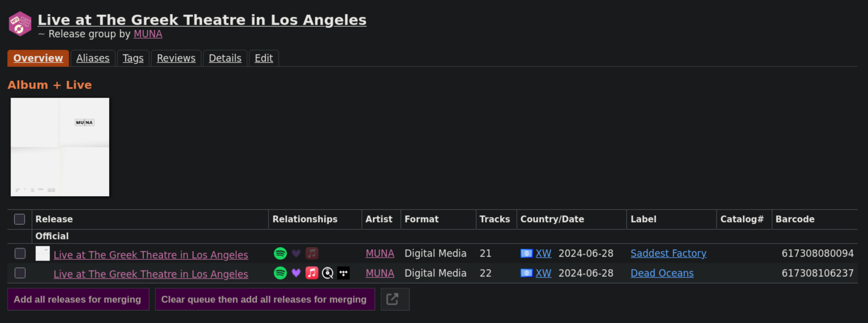Open the Saddest Factory label link

668,253
